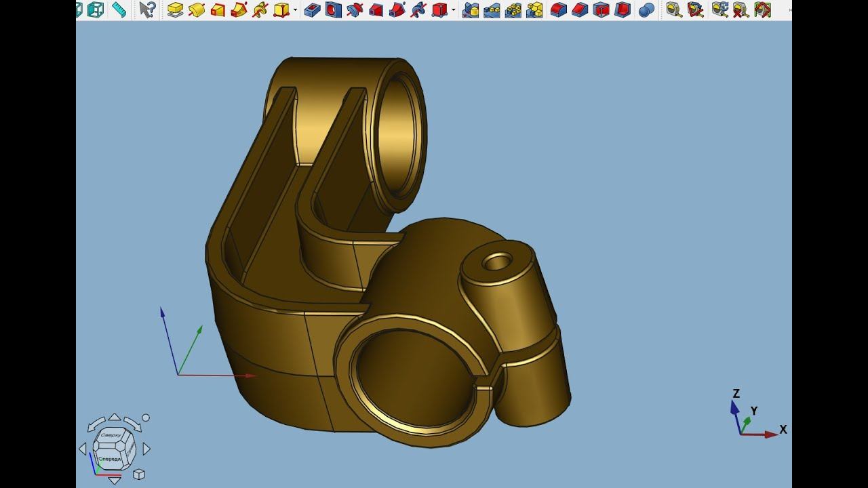The width and height of the screenshot is (868, 488).
Task: Click the Clear all measurements icon
Action: tap(741, 9)
